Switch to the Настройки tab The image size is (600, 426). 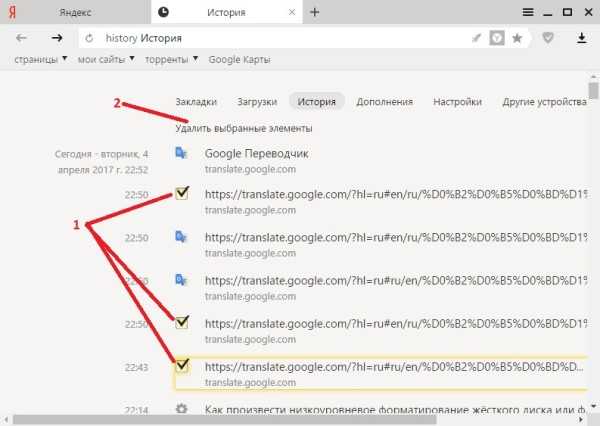[x=457, y=102]
